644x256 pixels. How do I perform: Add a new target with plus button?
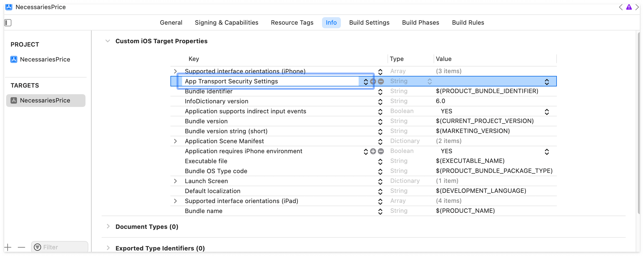(x=8, y=247)
